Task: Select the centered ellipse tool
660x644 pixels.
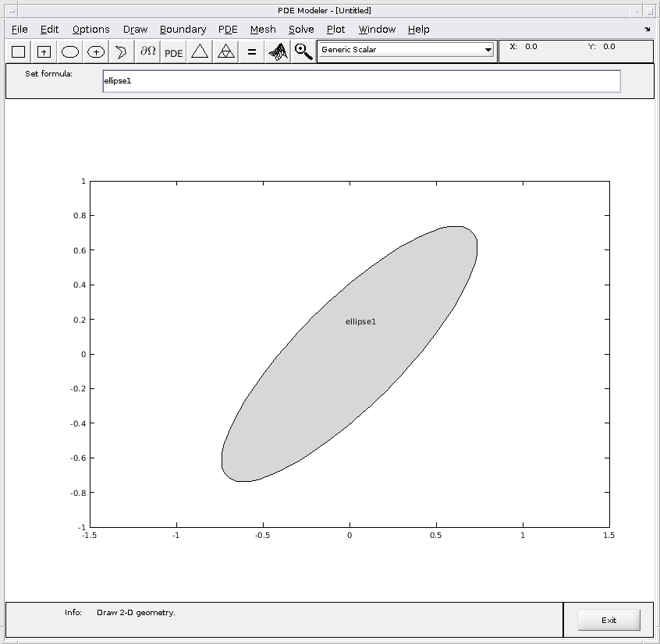Action: (96, 51)
